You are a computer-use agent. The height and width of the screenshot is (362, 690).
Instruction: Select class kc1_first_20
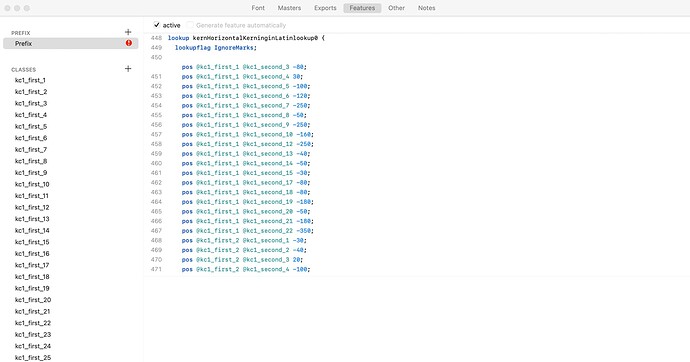(33, 300)
